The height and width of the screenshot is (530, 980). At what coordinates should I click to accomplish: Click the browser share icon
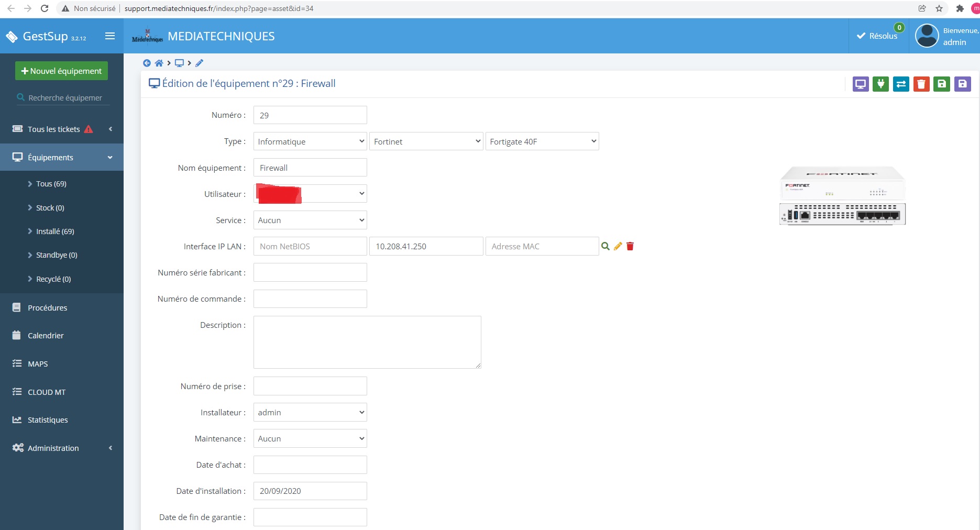(922, 8)
